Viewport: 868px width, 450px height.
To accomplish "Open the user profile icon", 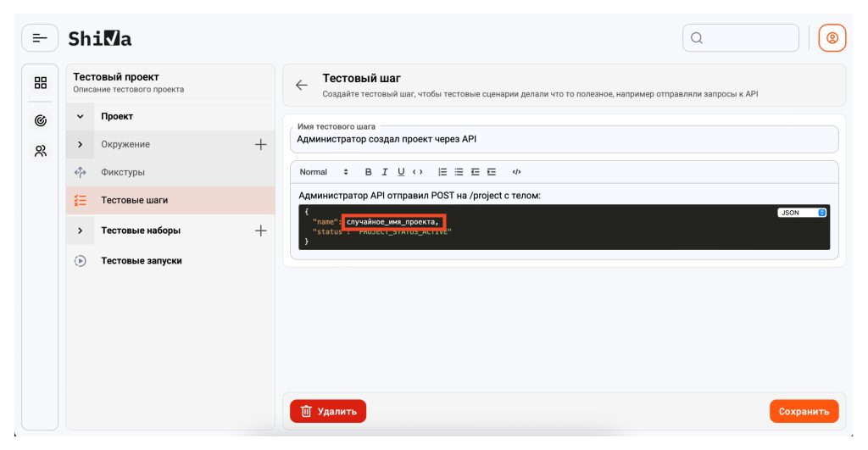I will (832, 38).
